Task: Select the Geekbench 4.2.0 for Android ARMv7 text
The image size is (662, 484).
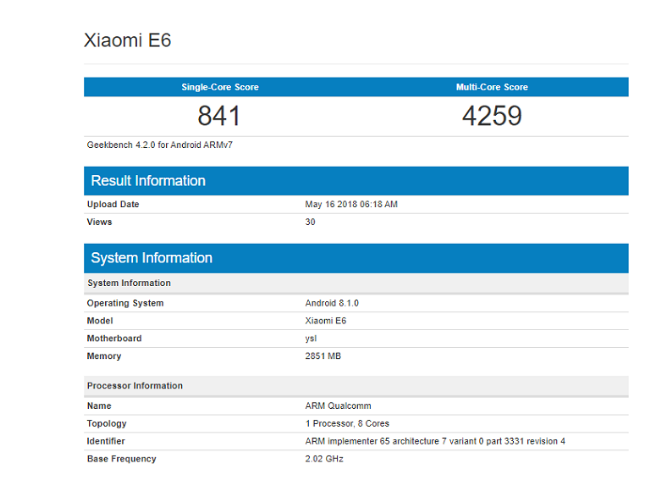Action: tap(160, 145)
